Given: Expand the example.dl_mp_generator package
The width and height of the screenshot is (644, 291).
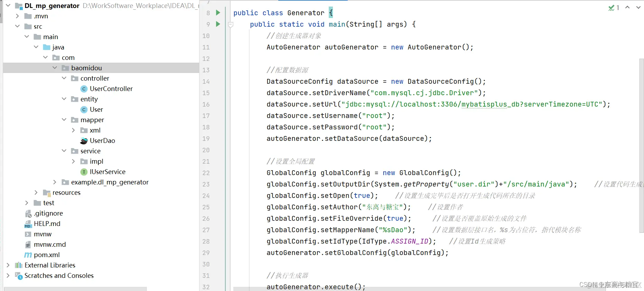Looking at the screenshot, I should 55,182.
